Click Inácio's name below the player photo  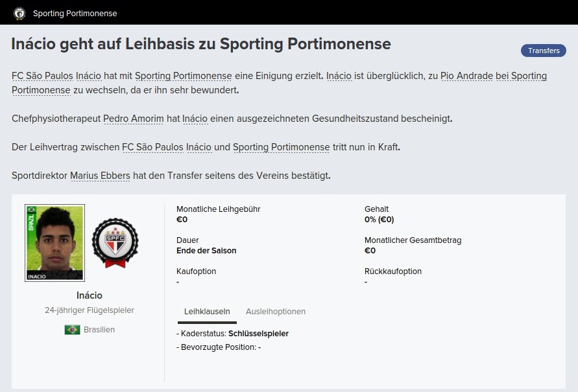tap(89, 295)
